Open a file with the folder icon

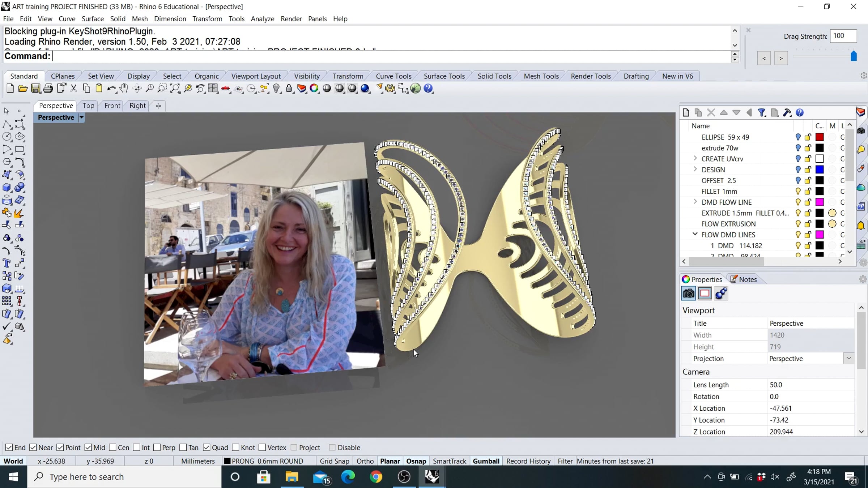23,89
